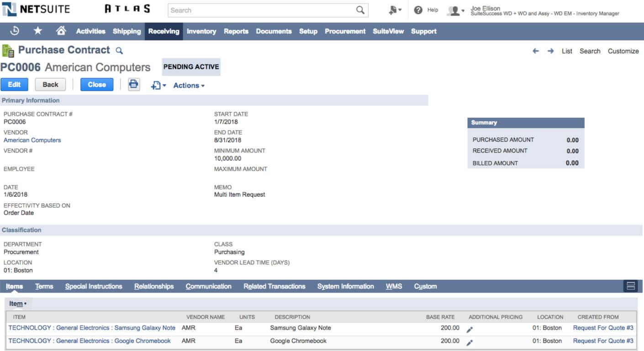Click the go-to-record icon beside the printer

pyautogui.click(x=157, y=84)
